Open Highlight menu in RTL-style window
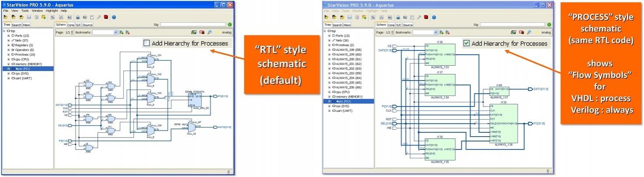 coord(52,11)
